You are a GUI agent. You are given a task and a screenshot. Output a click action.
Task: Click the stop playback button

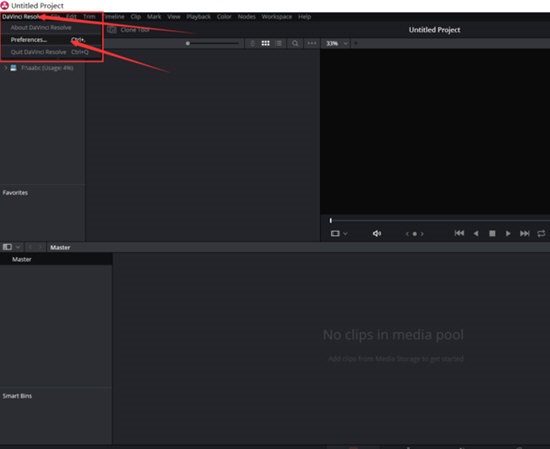492,233
